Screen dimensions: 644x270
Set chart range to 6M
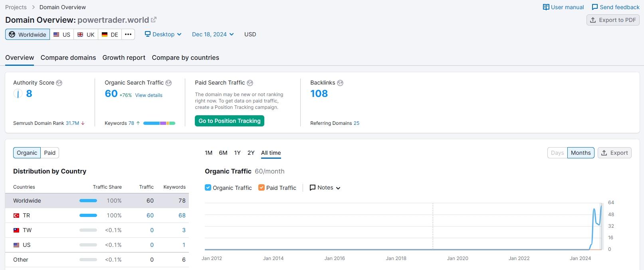click(x=223, y=153)
